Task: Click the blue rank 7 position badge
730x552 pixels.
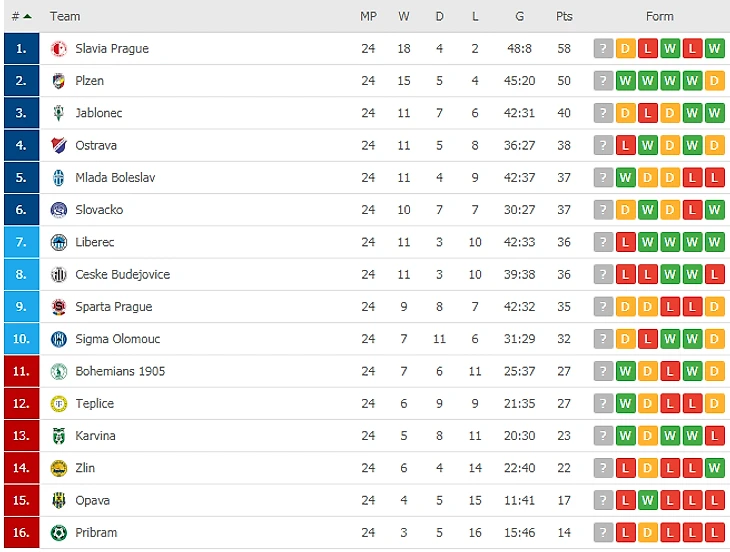Action: click(x=21, y=242)
